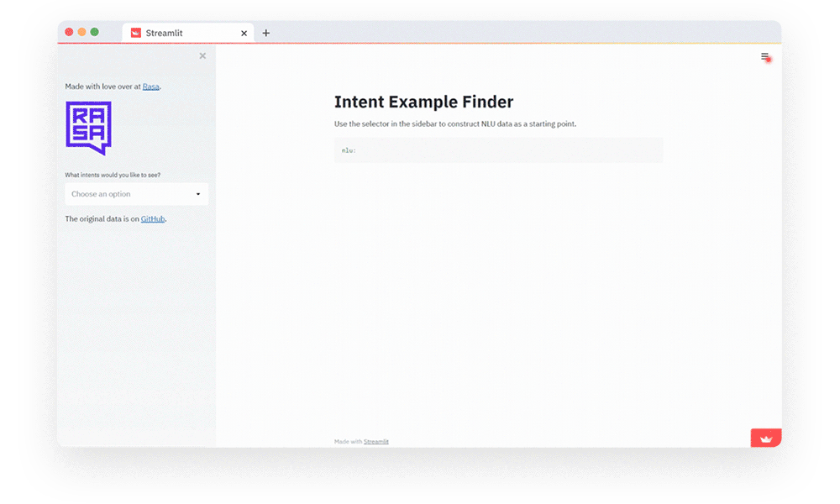The height and width of the screenshot is (504, 840).
Task: Close the sidebar with the X icon
Action: [202, 56]
